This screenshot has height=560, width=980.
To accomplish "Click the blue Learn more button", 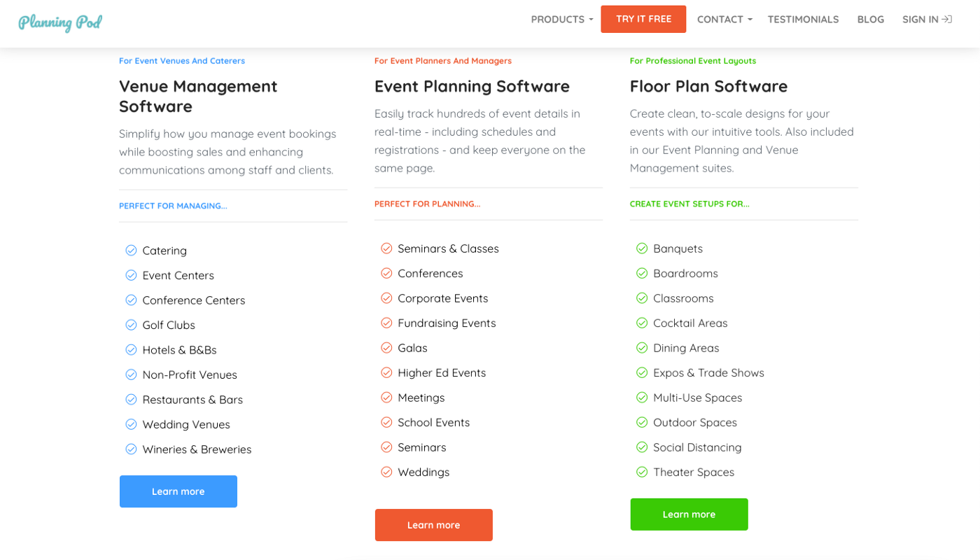I will (x=178, y=491).
